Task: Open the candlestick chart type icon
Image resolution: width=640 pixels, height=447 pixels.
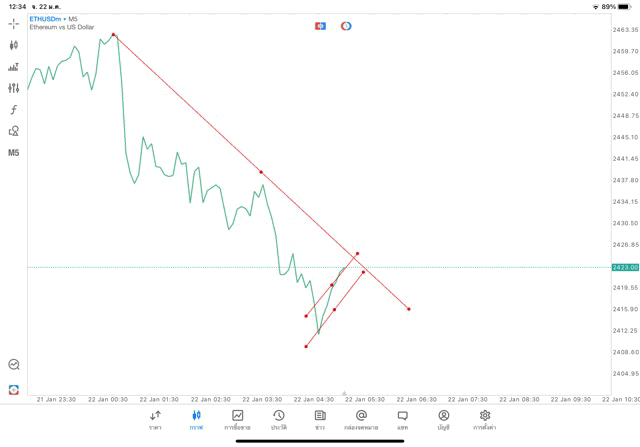Action: [x=14, y=45]
